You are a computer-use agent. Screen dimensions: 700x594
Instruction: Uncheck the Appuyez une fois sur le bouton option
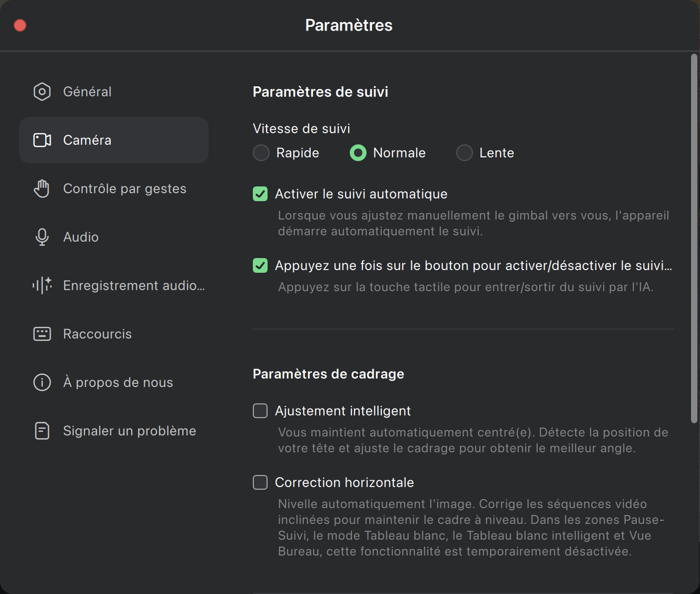point(260,265)
